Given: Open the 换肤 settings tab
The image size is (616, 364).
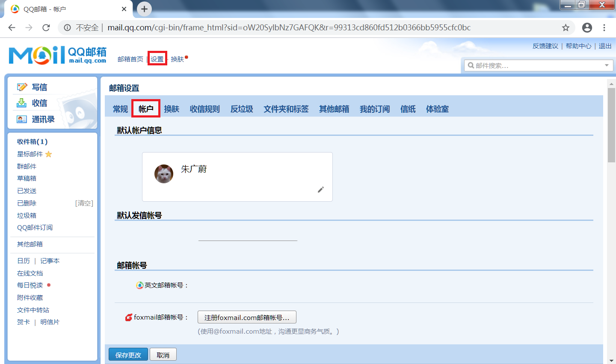Looking at the screenshot, I should [172, 109].
